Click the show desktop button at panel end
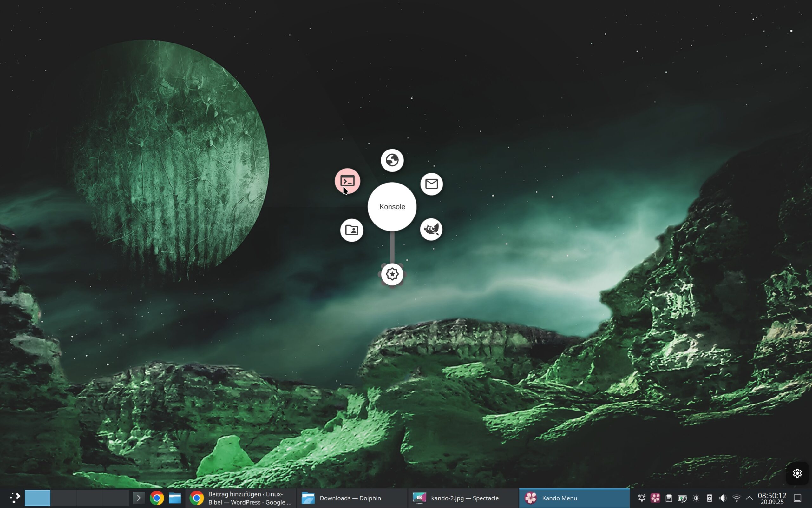Image resolution: width=812 pixels, height=508 pixels. pos(798,498)
